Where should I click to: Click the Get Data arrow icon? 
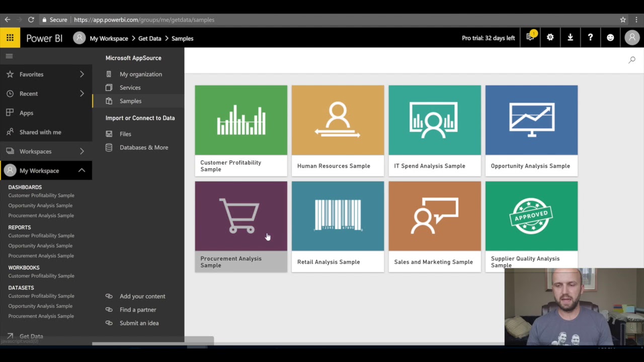pyautogui.click(x=10, y=336)
